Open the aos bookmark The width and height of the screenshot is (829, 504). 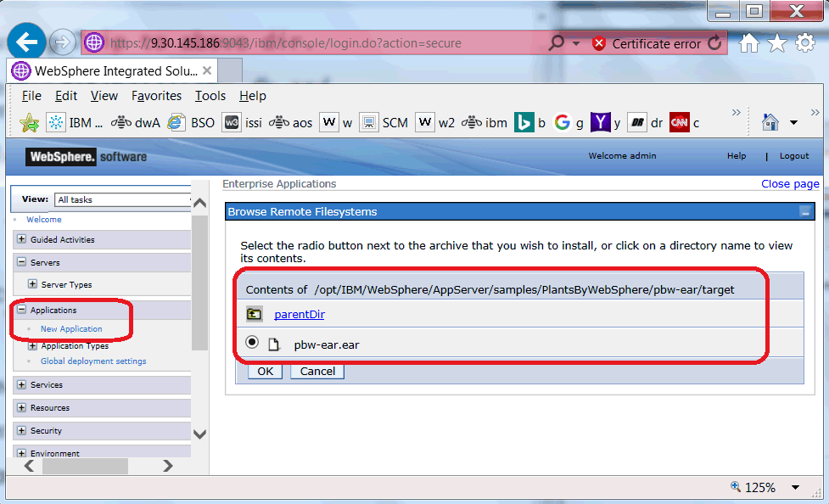tap(290, 123)
